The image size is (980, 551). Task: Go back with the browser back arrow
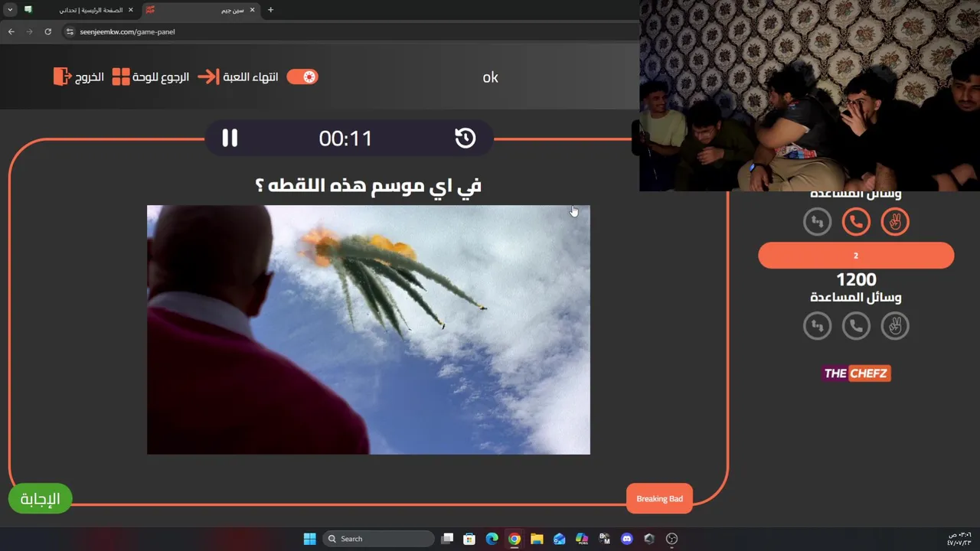(x=11, y=31)
